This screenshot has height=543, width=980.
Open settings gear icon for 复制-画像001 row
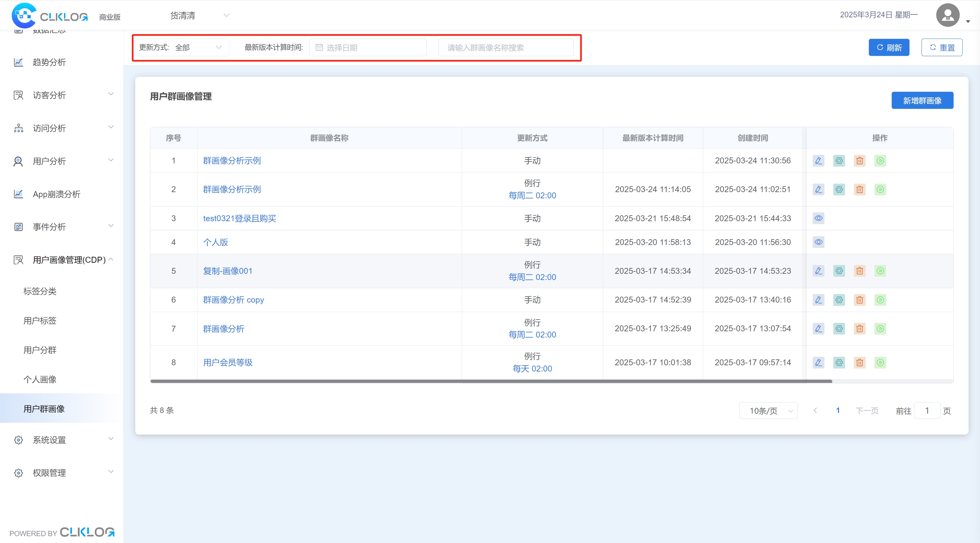[x=839, y=271]
